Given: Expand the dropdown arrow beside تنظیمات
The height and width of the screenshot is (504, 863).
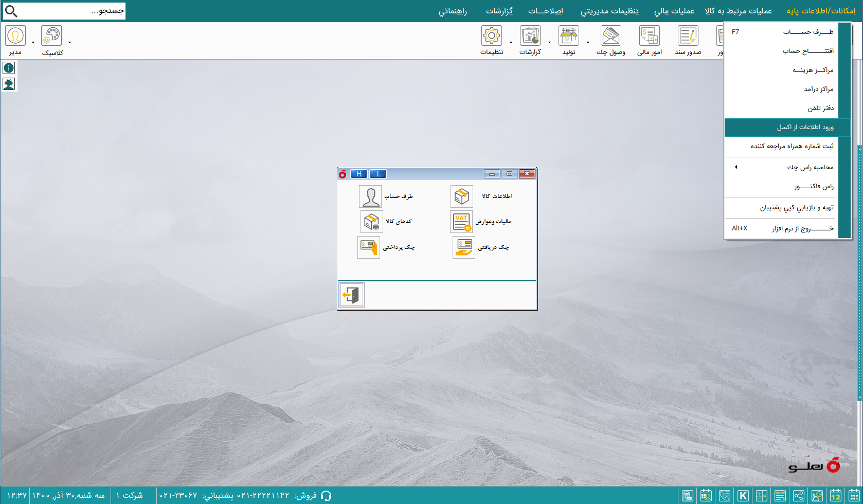Looking at the screenshot, I should tap(510, 43).
